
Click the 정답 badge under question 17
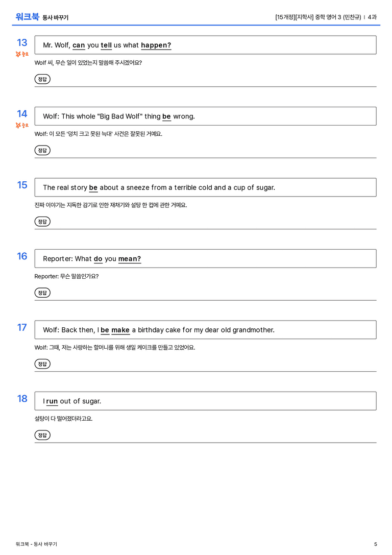click(42, 364)
